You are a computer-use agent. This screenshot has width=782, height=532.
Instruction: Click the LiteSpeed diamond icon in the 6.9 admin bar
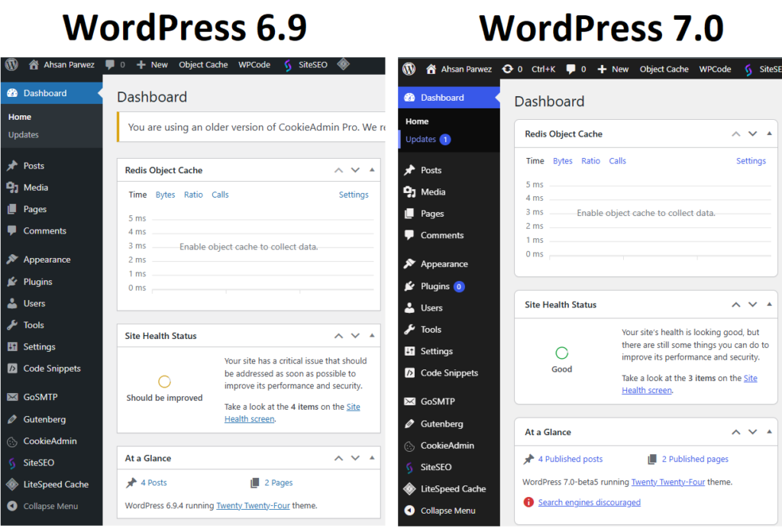click(343, 65)
